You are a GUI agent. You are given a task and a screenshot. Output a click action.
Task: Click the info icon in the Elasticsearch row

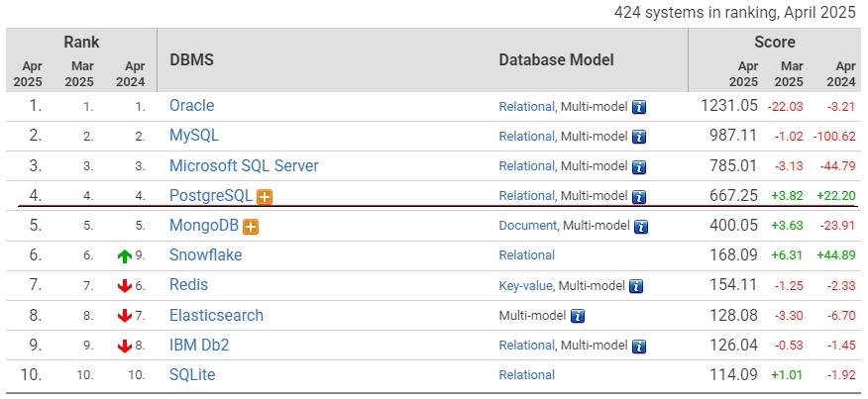[578, 316]
